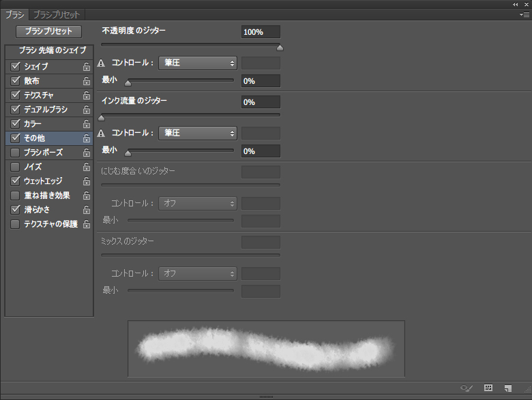Click the 不透明度のジッター slider handle
The height and width of the screenshot is (400, 532).
pyautogui.click(x=280, y=48)
